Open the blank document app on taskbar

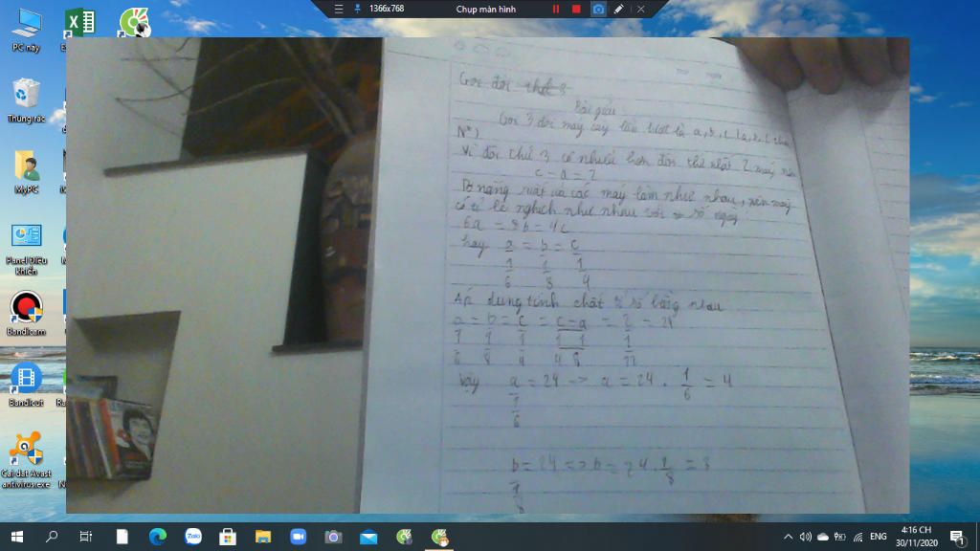(122, 537)
